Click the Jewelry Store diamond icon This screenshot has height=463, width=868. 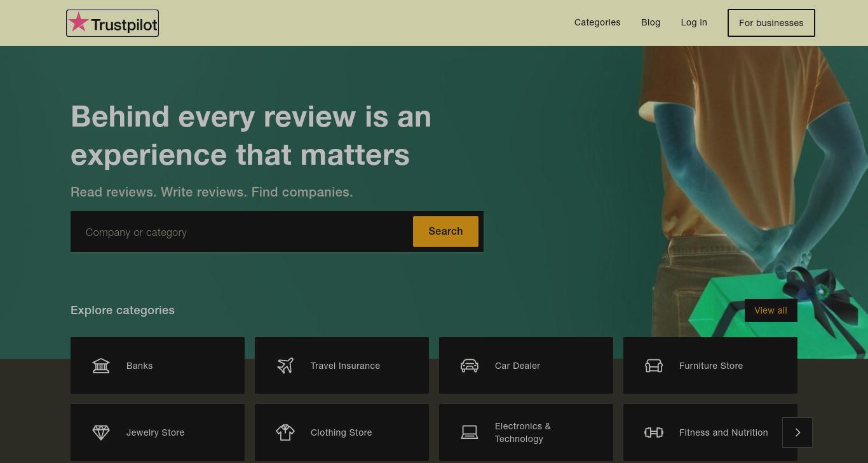pos(101,432)
